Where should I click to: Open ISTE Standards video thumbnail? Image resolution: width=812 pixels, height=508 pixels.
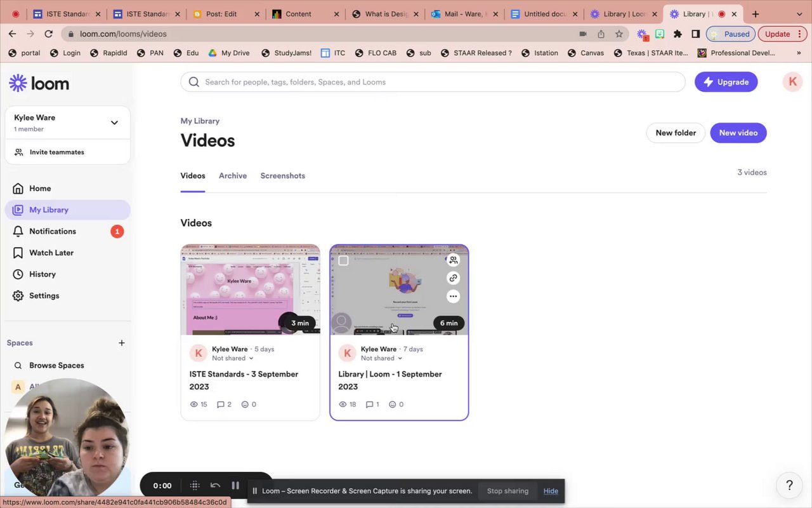pos(250,290)
